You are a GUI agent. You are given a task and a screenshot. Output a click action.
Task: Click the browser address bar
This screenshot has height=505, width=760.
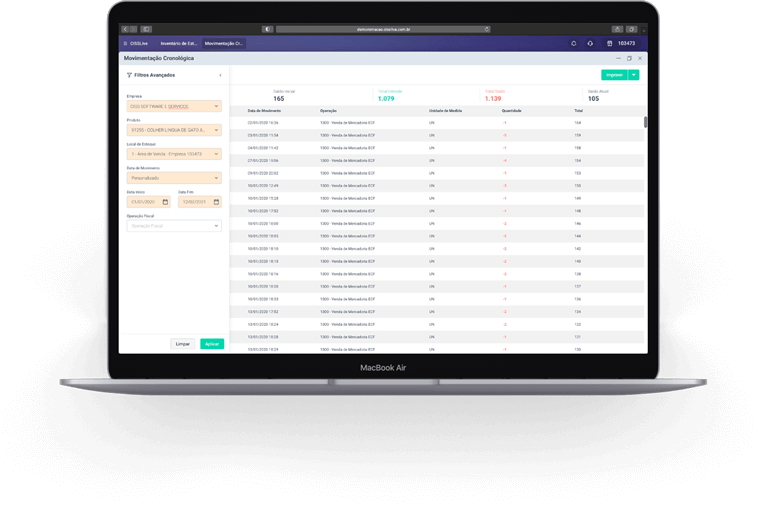[383, 29]
